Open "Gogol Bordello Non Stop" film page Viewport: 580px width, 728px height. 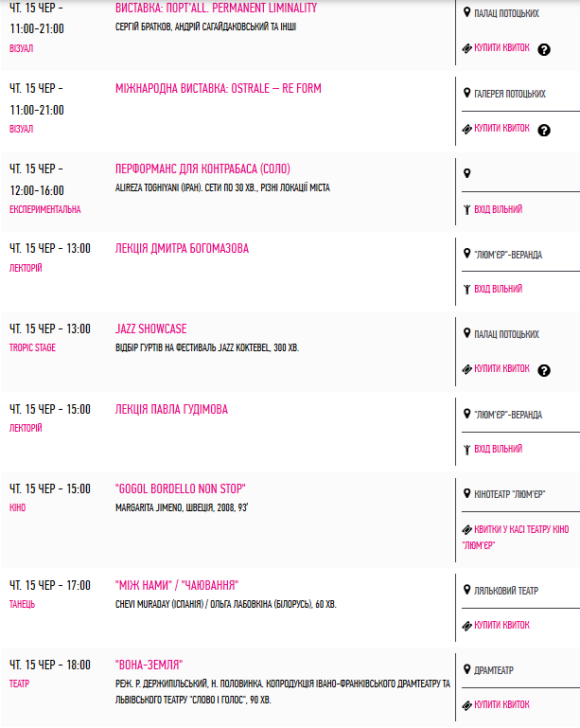pos(180,488)
